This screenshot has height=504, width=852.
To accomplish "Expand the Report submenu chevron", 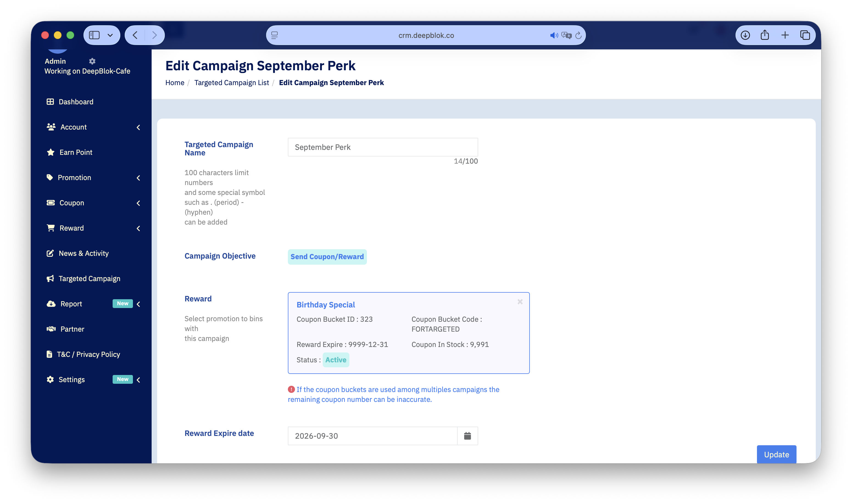I will pos(138,304).
